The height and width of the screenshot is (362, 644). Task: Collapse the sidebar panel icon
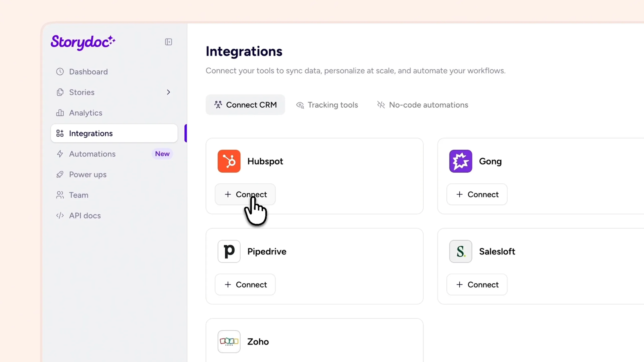click(x=168, y=42)
